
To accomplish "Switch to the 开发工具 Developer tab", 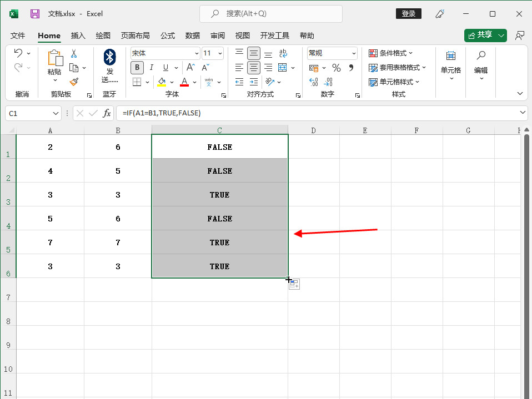I will pos(274,36).
